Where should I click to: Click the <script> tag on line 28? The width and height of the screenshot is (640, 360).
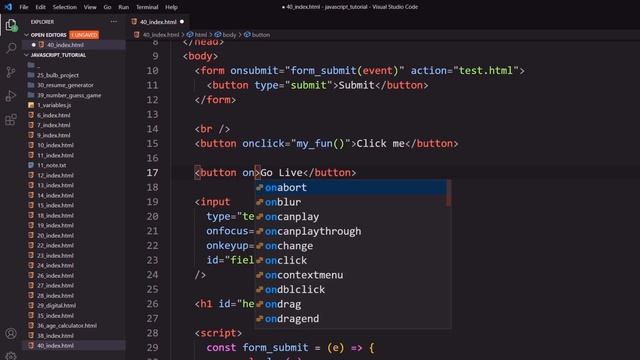[218, 333]
